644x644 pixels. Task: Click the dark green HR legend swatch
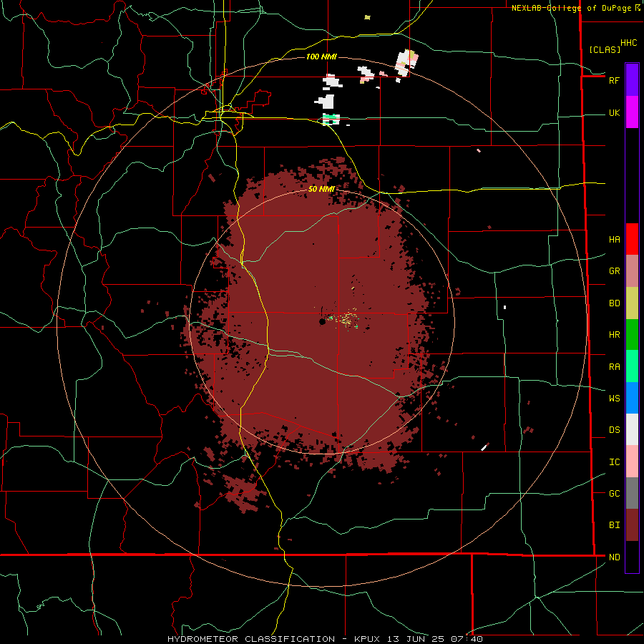(x=632, y=335)
